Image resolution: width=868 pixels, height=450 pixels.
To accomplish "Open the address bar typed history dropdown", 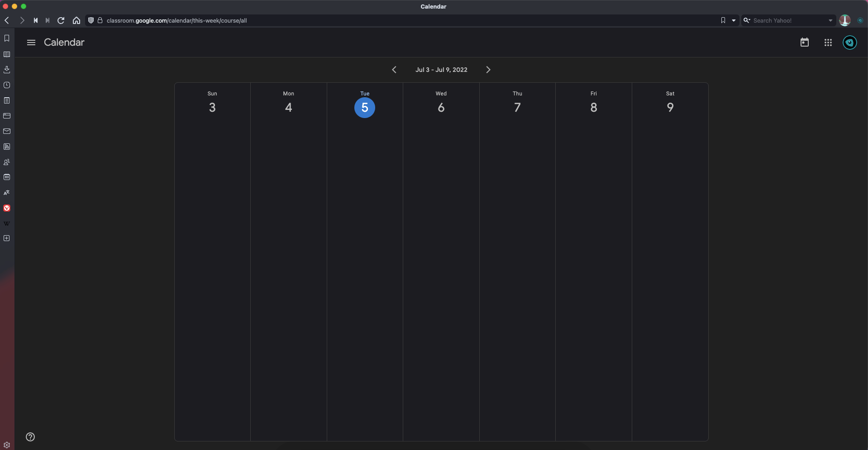I will (x=734, y=20).
